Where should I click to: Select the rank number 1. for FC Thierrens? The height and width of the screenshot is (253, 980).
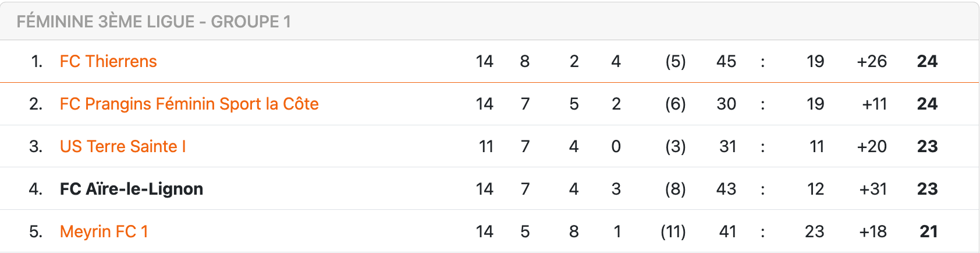click(37, 61)
